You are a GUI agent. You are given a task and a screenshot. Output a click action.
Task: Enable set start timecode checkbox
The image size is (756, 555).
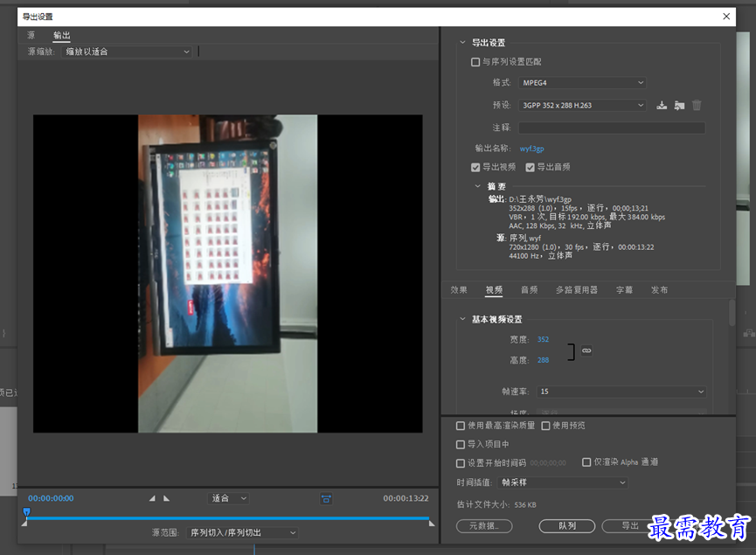[461, 463]
